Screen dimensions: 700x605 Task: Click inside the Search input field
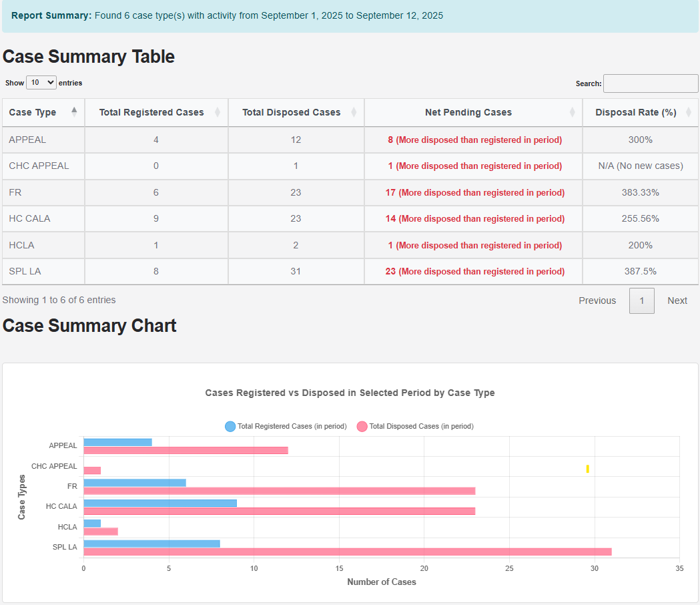pos(650,83)
